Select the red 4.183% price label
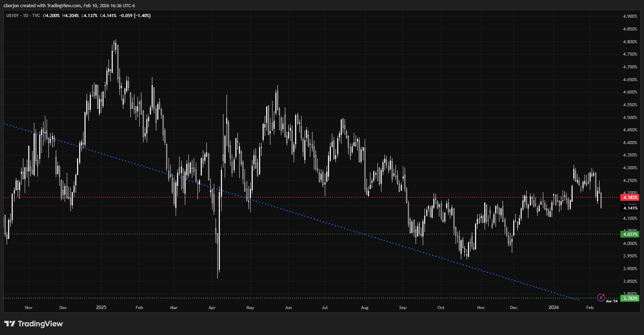Screen dimensions: 644x335 630,197
